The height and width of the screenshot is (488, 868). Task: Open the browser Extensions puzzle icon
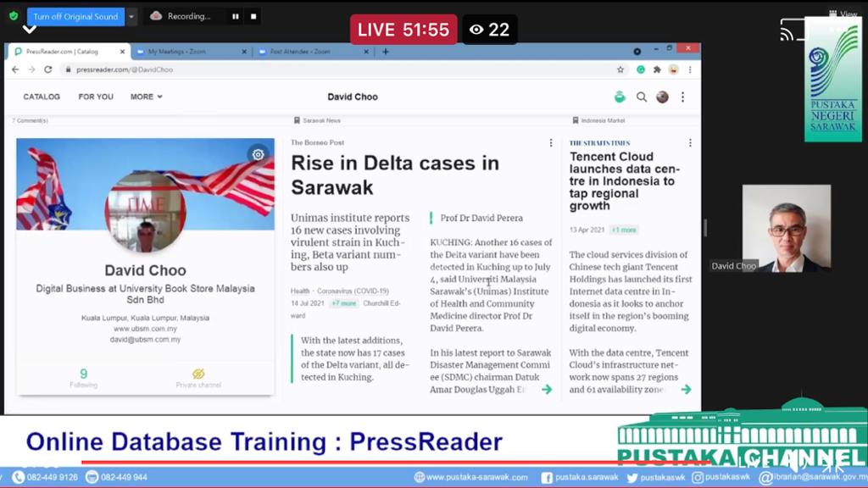click(x=657, y=69)
